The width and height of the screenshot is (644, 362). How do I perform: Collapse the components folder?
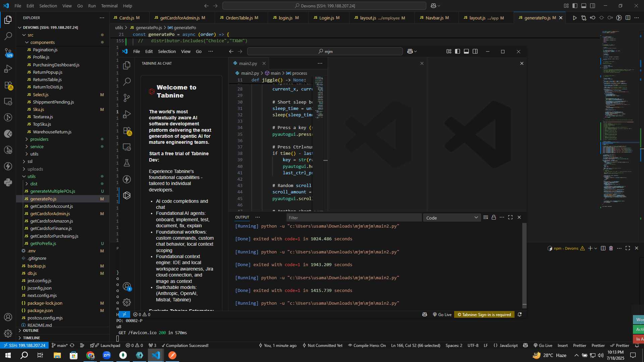point(42,42)
